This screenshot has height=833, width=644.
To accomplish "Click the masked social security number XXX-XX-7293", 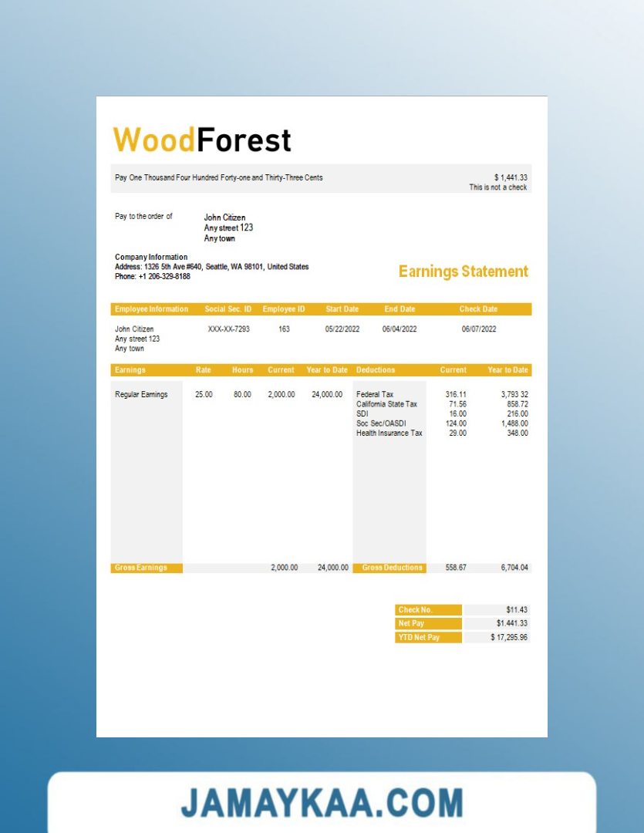I will (228, 329).
